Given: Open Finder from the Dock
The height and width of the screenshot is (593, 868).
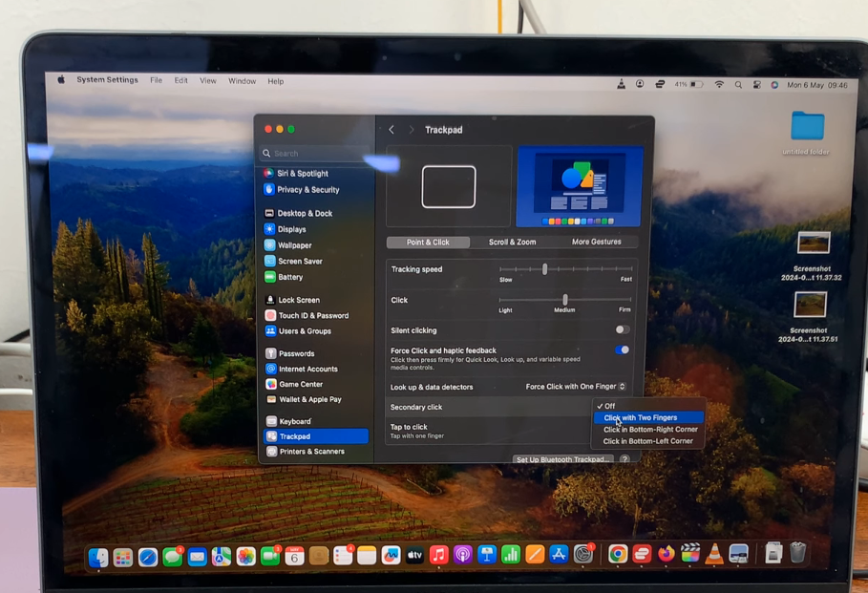Looking at the screenshot, I should coord(98,557).
